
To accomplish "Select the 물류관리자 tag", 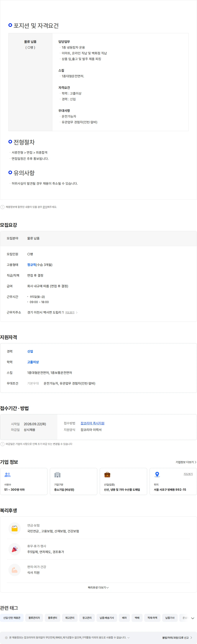I will [34, 618].
